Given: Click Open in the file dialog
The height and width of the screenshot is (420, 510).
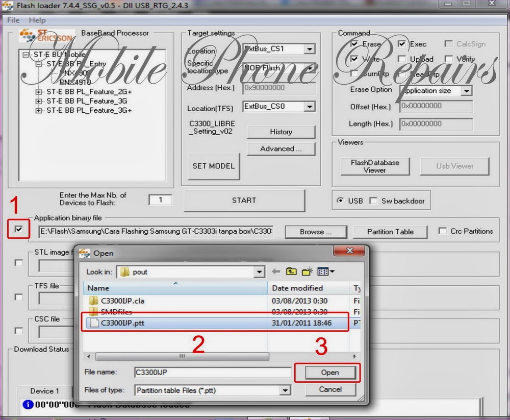Looking at the screenshot, I should coord(330,373).
